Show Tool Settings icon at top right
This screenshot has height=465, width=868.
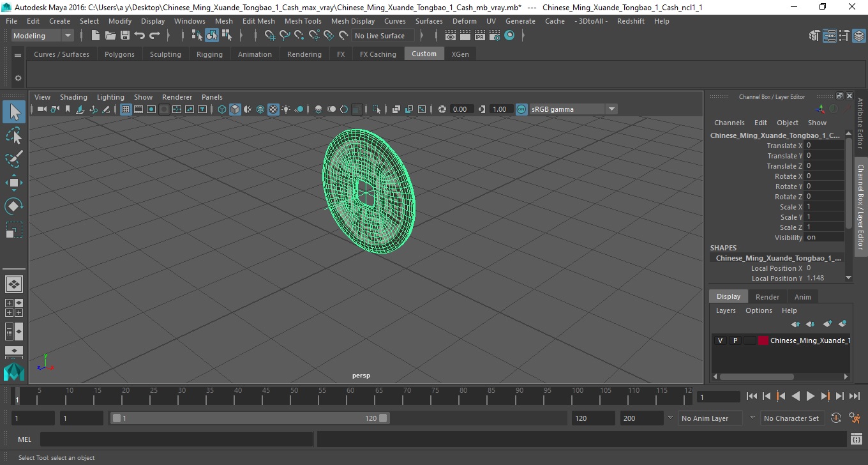[844, 36]
